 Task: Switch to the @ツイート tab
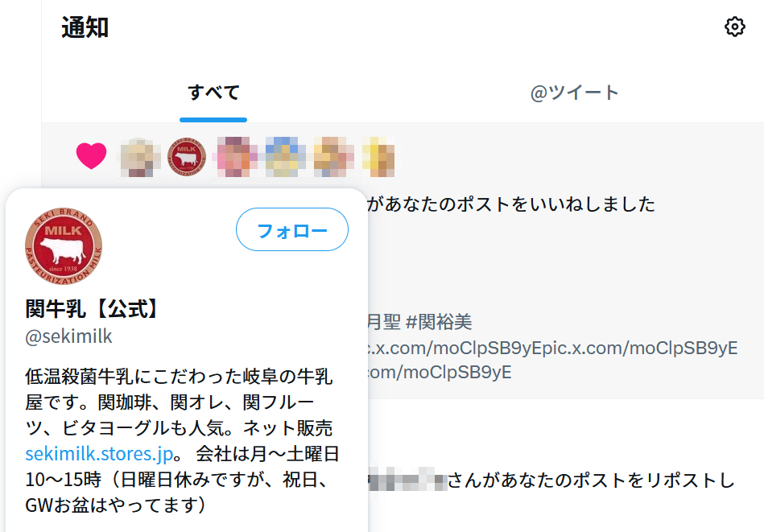tap(575, 93)
